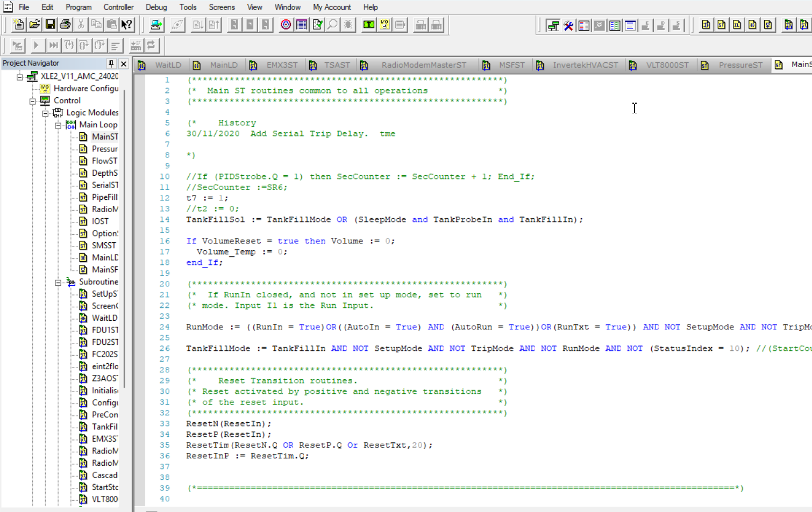
Task: Collapse the Control tree node
Action: (33, 101)
